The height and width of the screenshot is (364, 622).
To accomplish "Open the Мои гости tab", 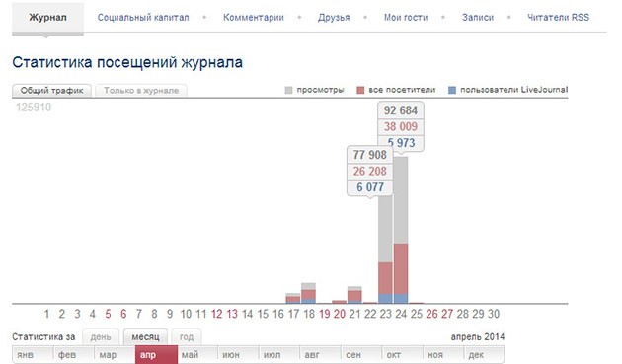I will [x=406, y=18].
